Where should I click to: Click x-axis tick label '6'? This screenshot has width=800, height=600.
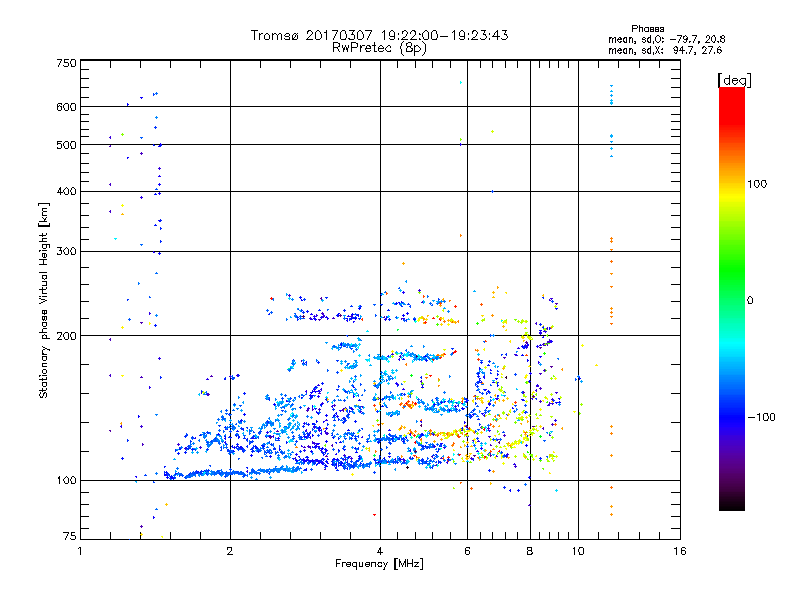pos(467,551)
